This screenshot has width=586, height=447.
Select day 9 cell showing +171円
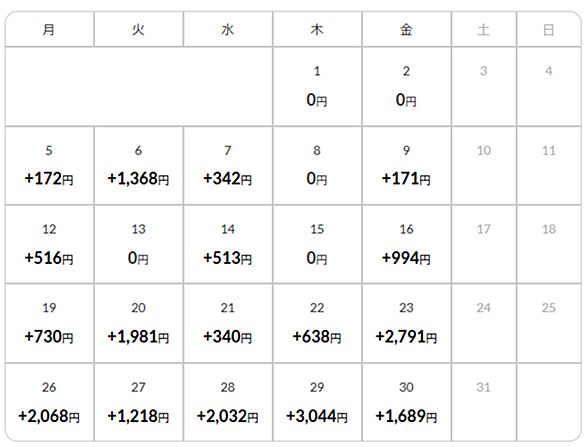tap(407, 166)
